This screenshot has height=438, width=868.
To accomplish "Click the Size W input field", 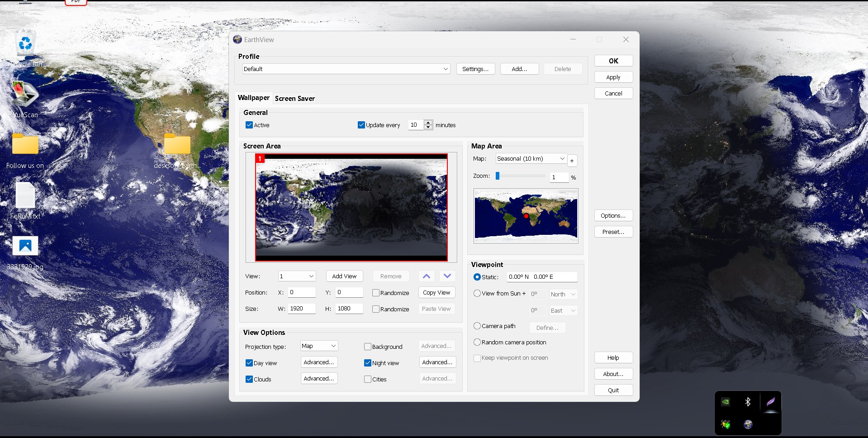I will pos(302,309).
